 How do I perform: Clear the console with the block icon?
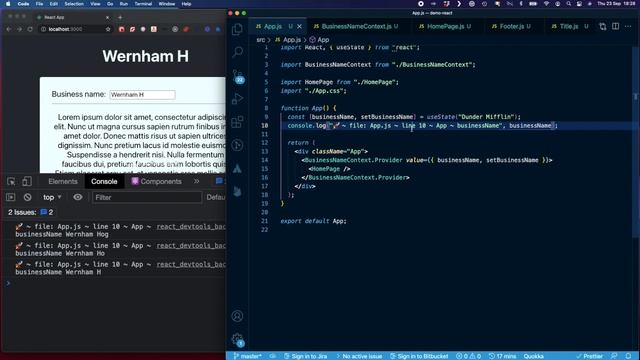[27, 197]
